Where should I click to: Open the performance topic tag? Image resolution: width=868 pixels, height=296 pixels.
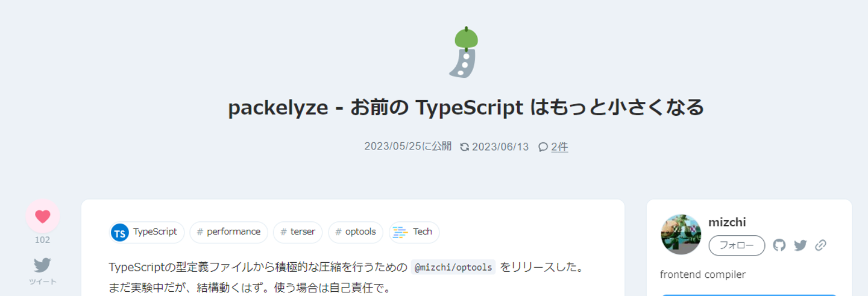[x=228, y=232]
